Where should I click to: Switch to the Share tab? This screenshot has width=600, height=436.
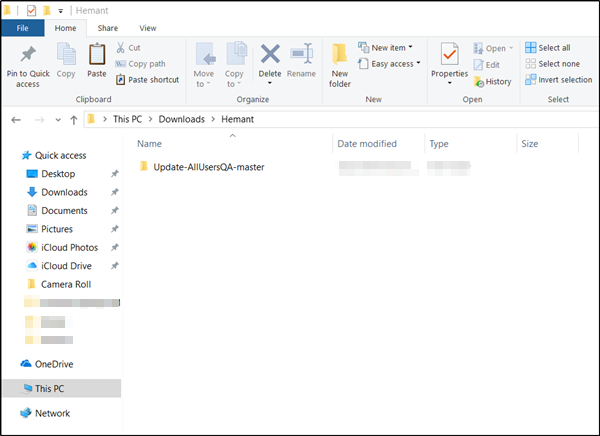point(108,28)
